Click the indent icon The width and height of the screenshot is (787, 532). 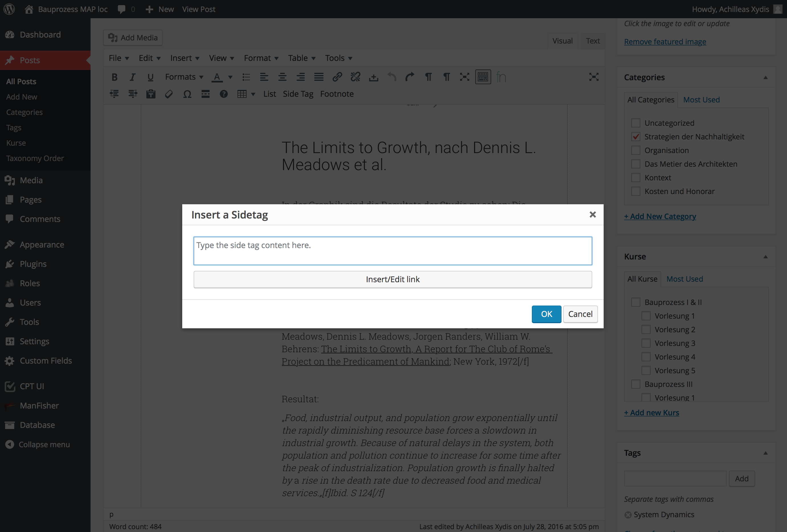[x=133, y=94]
